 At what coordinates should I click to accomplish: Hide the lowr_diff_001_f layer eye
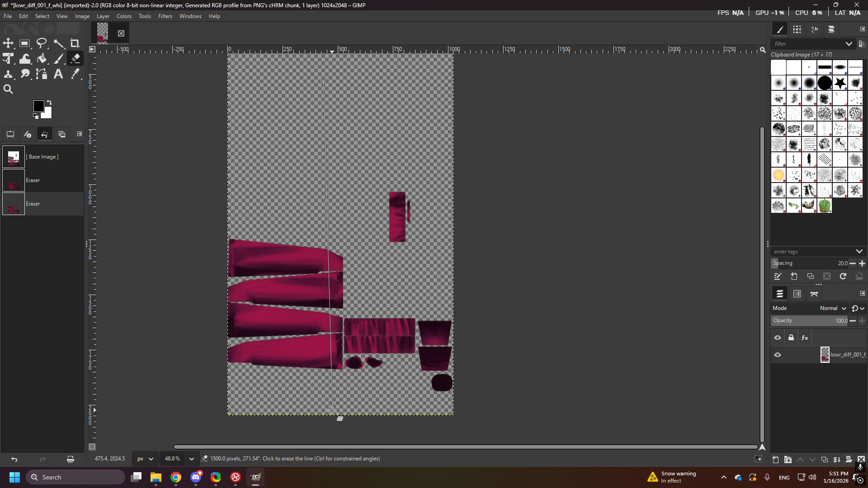778,355
